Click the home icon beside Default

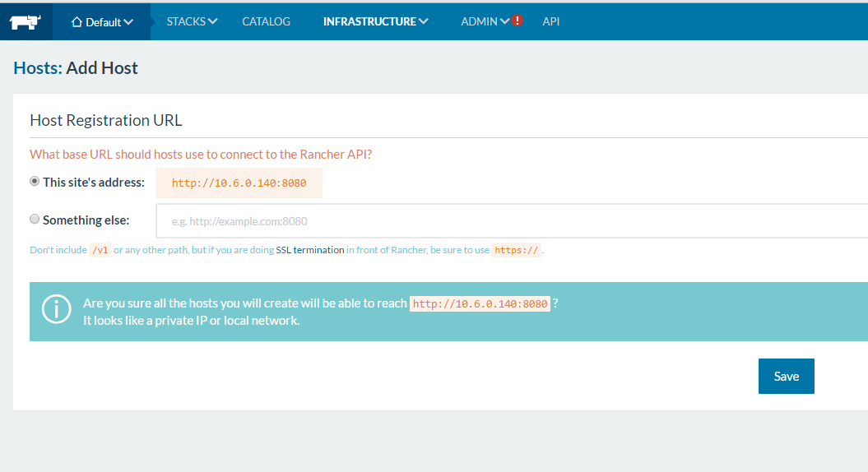(x=77, y=22)
